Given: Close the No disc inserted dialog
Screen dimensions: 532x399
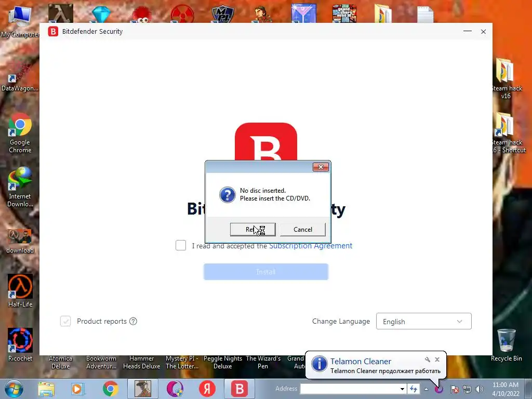Looking at the screenshot, I should [x=321, y=167].
